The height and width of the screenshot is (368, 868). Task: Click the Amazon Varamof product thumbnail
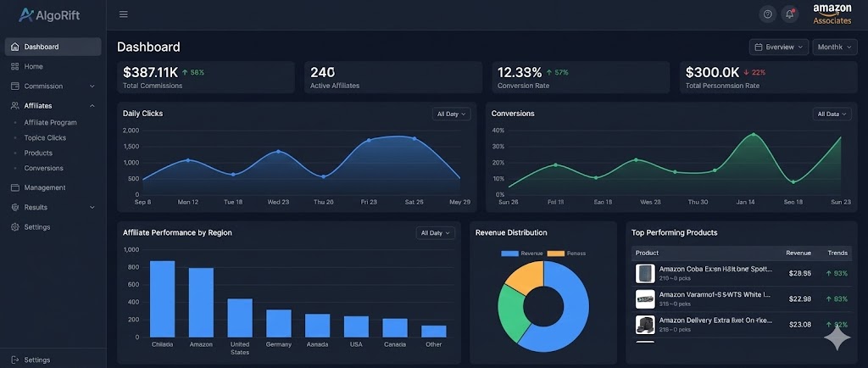pos(645,298)
